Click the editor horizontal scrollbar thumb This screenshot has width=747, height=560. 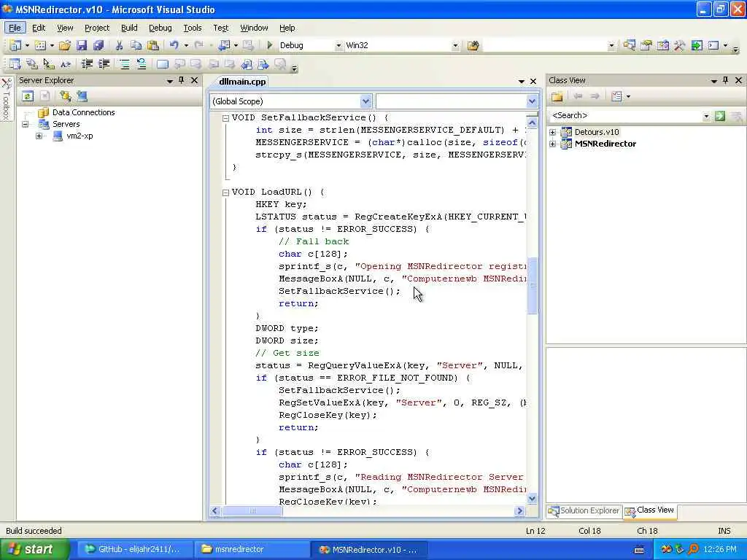pos(252,511)
